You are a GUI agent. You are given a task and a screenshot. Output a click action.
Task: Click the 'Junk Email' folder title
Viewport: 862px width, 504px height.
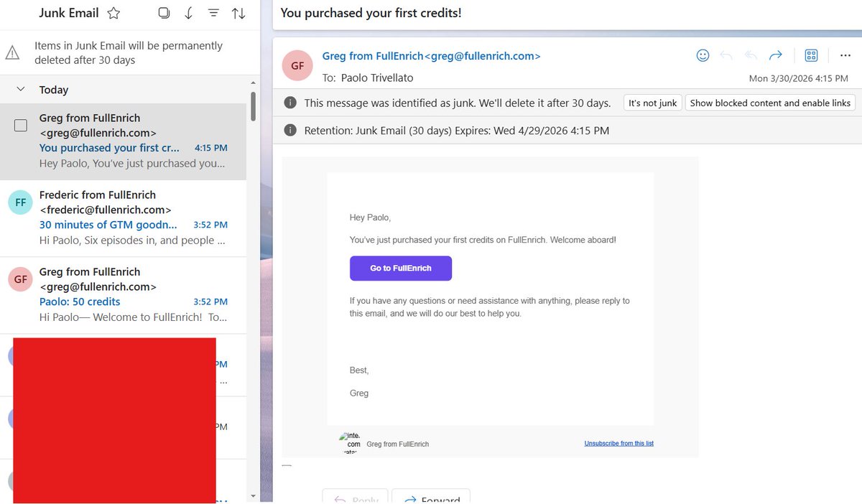pos(69,13)
